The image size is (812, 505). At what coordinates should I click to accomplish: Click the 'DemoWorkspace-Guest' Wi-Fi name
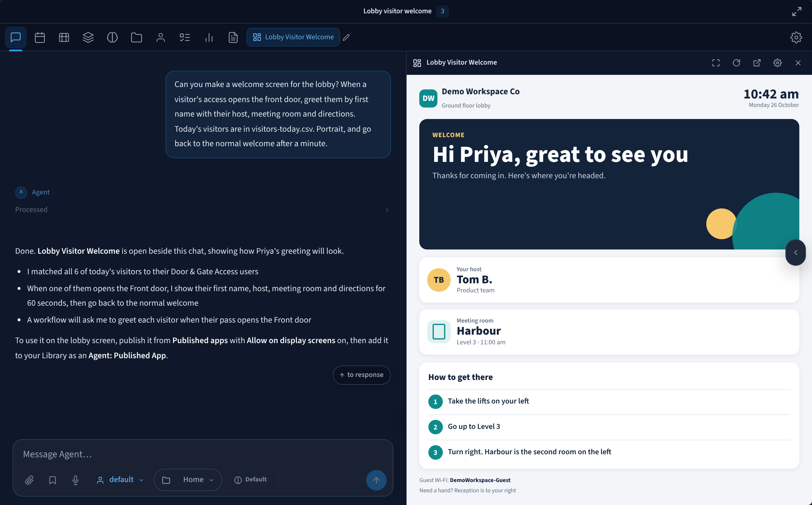point(480,480)
